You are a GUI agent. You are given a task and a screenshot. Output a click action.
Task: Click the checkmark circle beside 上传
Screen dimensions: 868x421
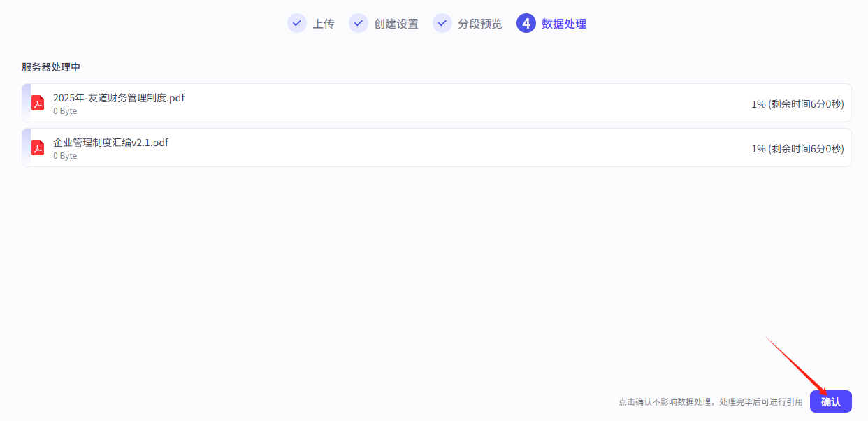(297, 23)
